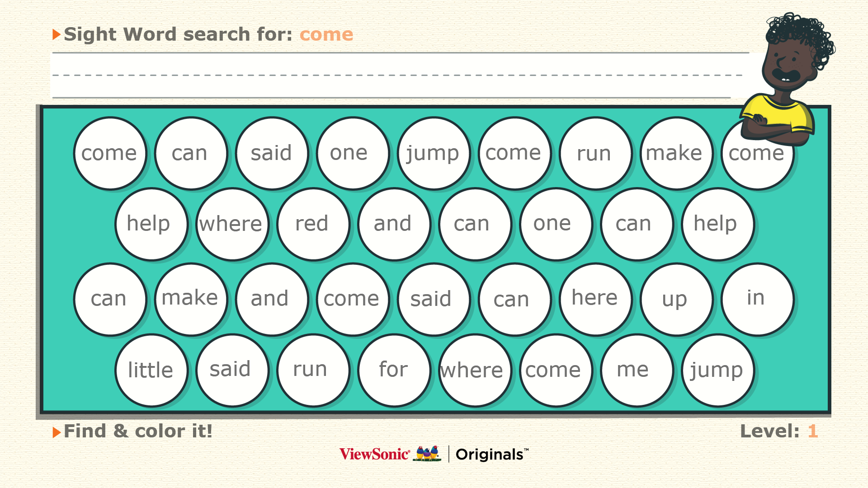The width and height of the screenshot is (868, 488).
Task: Color the "come" circle in the bottom row
Action: pos(556,370)
